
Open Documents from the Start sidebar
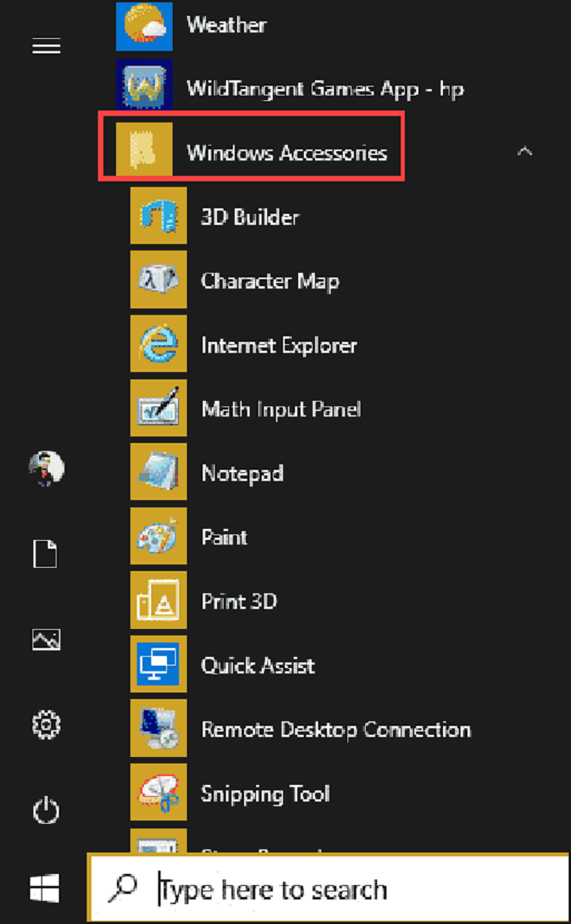[45, 554]
